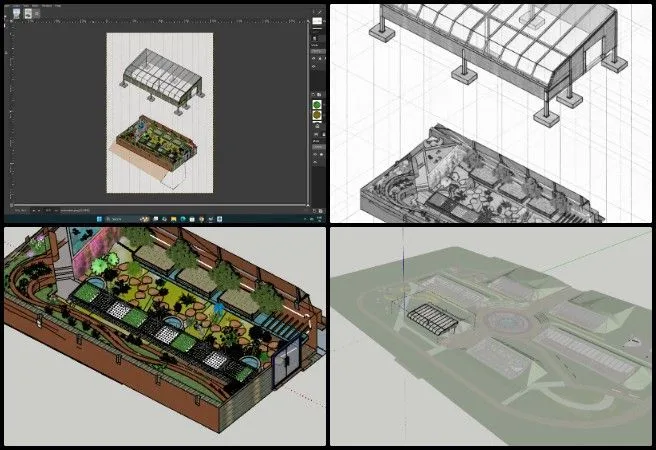Select the olive circle layer thumbnail
The image size is (656, 450).
318,114
